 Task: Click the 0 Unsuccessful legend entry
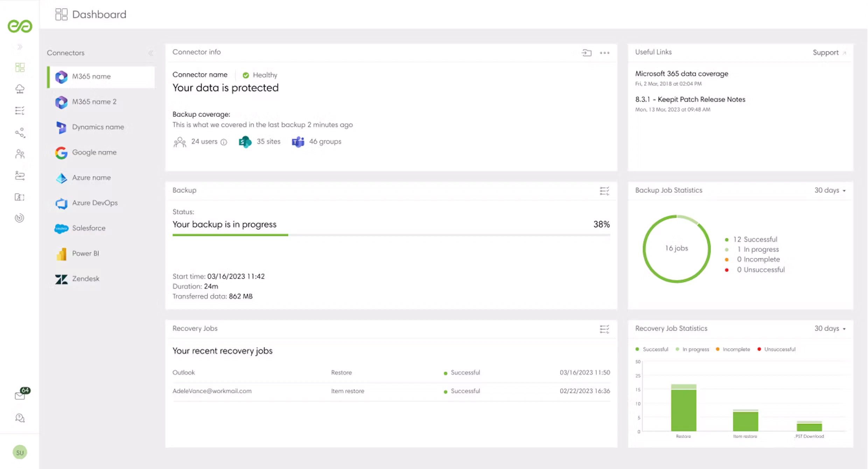pyautogui.click(x=755, y=270)
